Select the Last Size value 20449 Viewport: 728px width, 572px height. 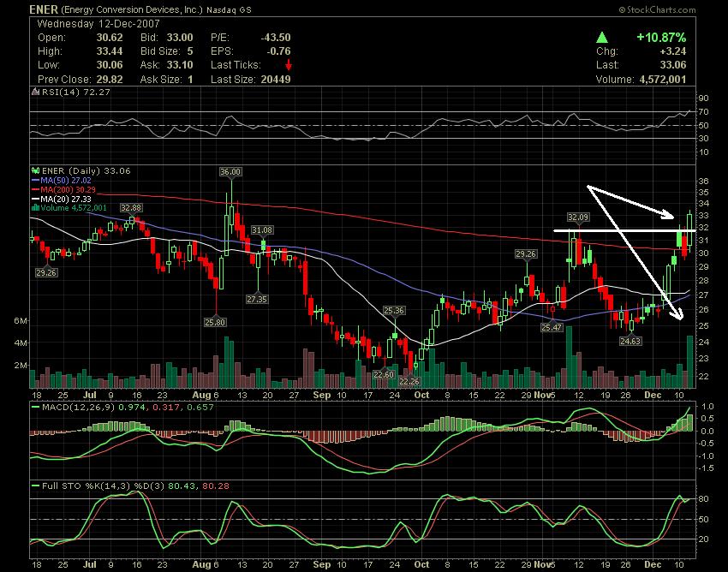275,80
